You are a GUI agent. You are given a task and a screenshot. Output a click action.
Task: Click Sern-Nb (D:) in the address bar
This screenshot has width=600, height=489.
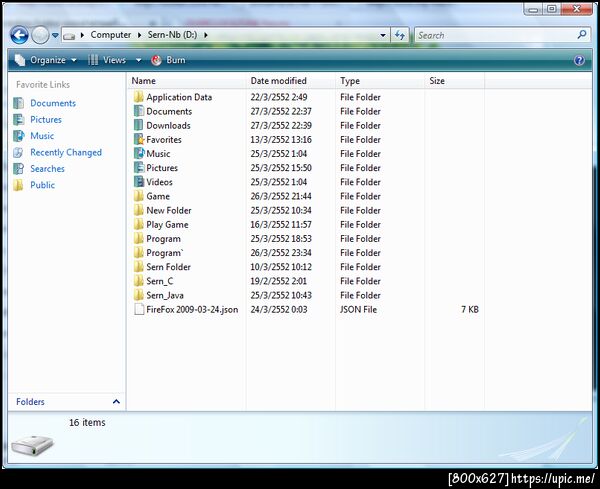pos(172,35)
